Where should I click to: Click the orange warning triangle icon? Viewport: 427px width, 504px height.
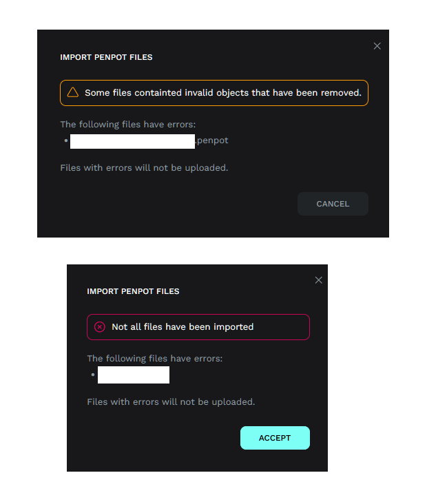tap(73, 92)
